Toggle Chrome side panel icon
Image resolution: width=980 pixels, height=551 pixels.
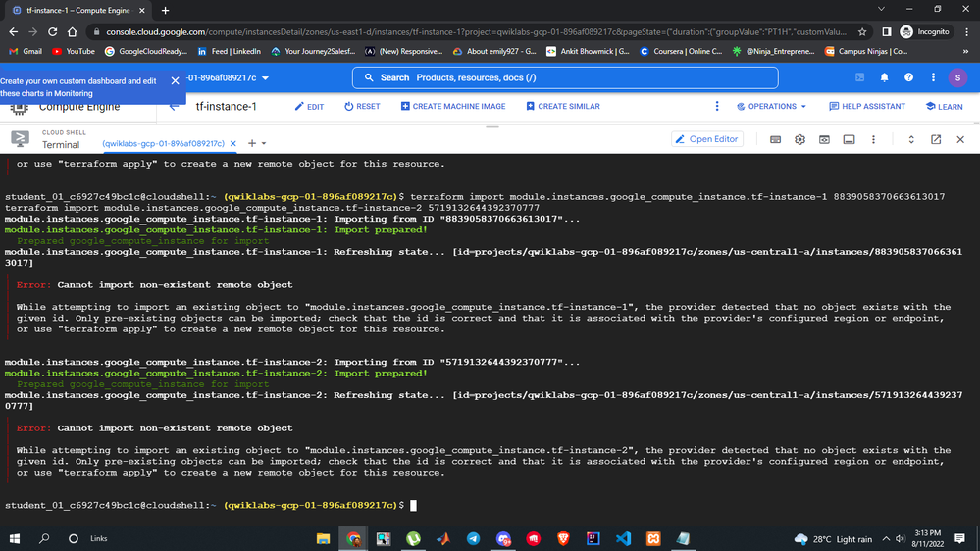(x=886, y=31)
